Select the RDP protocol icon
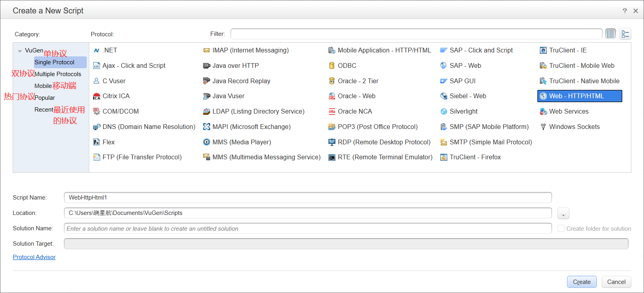This screenshot has height=293, width=644. [x=332, y=142]
